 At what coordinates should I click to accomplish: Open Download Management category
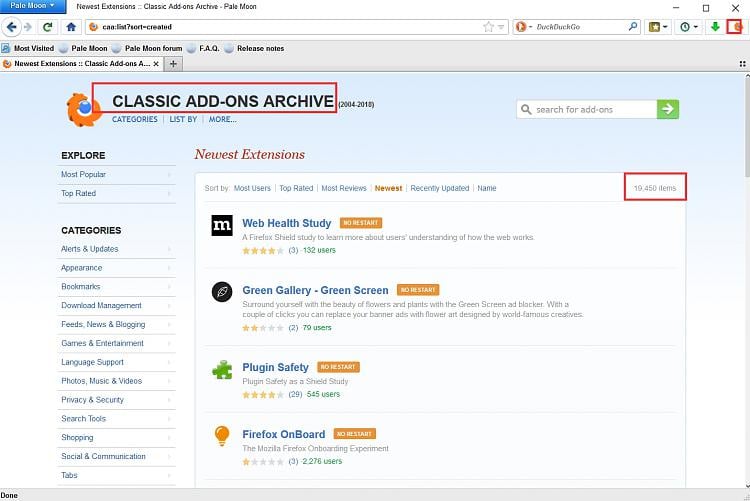(116, 305)
